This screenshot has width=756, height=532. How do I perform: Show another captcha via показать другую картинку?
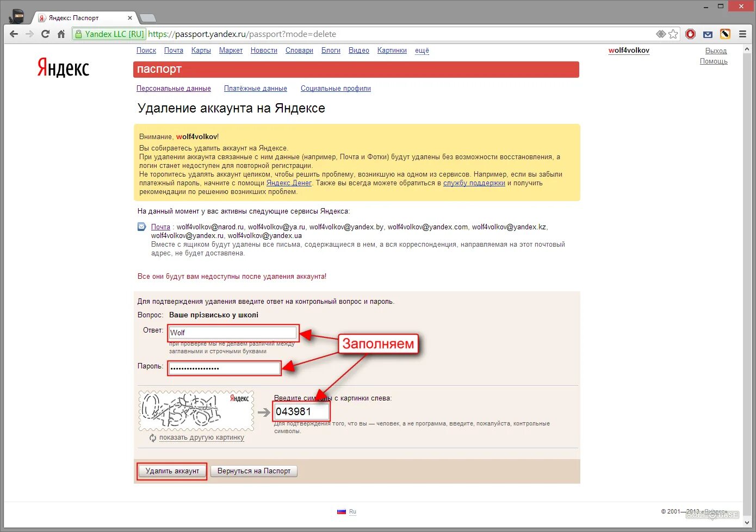tap(202, 437)
